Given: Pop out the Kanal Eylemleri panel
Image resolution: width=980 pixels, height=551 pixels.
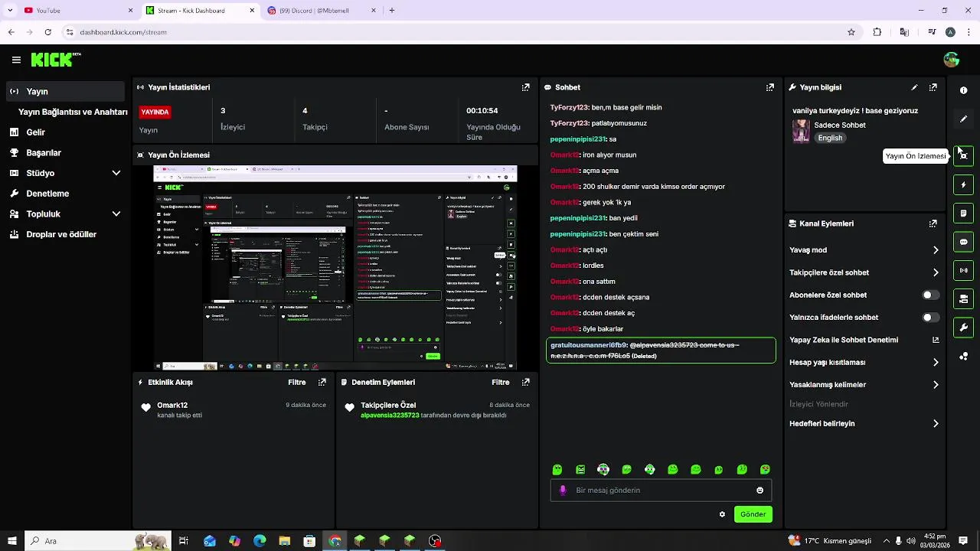Looking at the screenshot, I should [x=933, y=223].
